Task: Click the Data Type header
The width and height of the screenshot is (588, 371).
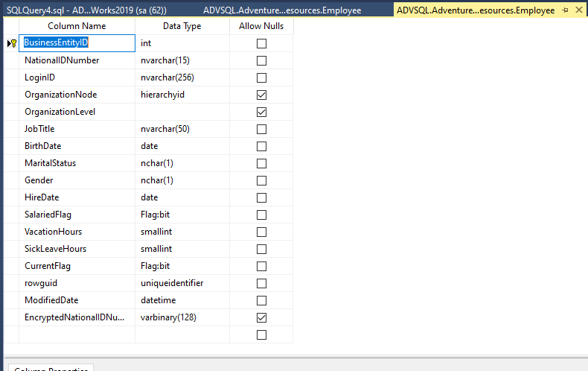Action: tap(182, 26)
